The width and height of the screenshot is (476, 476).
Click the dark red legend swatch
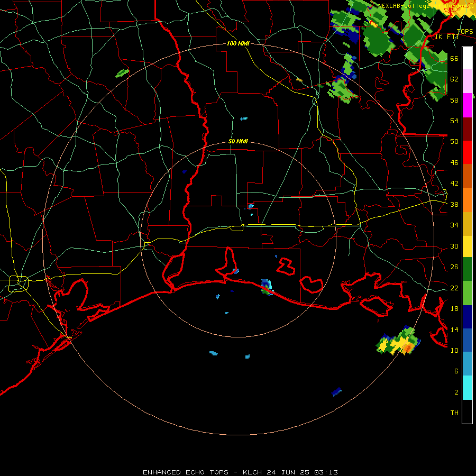(x=467, y=129)
